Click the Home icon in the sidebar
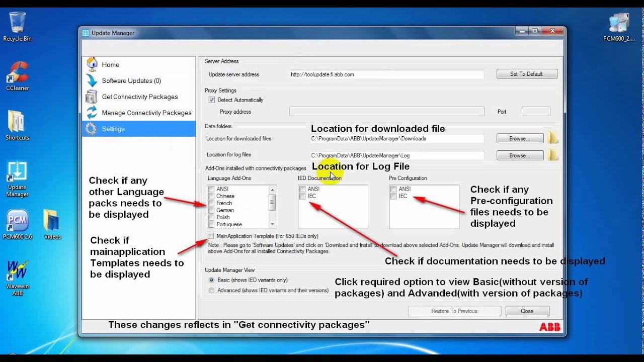This screenshot has width=644, height=362. coord(92,64)
